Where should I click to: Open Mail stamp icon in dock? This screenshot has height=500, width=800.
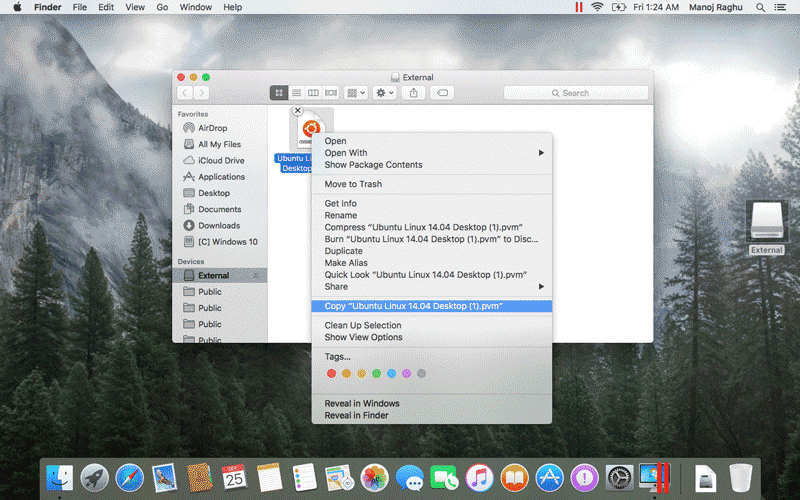point(164,478)
